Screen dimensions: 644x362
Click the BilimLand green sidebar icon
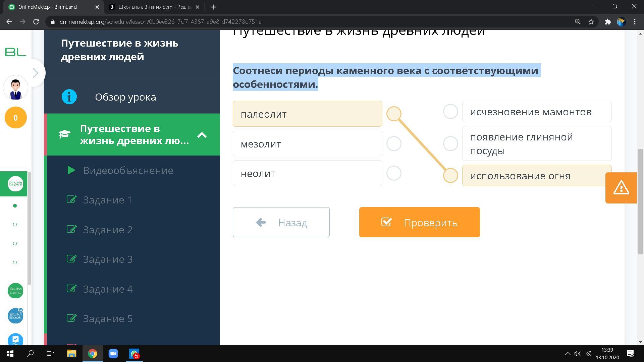tap(15, 290)
